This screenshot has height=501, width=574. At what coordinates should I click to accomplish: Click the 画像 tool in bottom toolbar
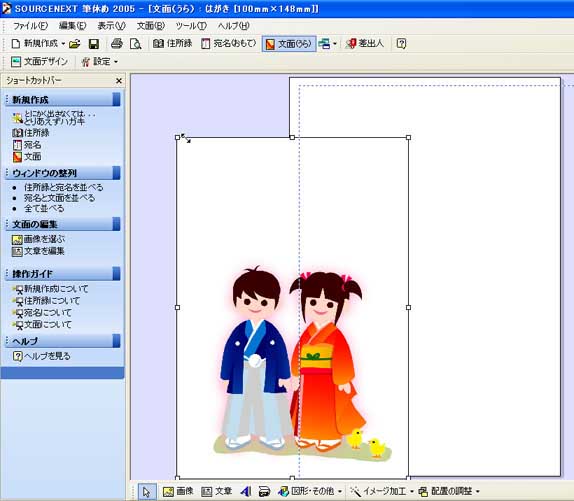pos(178,491)
